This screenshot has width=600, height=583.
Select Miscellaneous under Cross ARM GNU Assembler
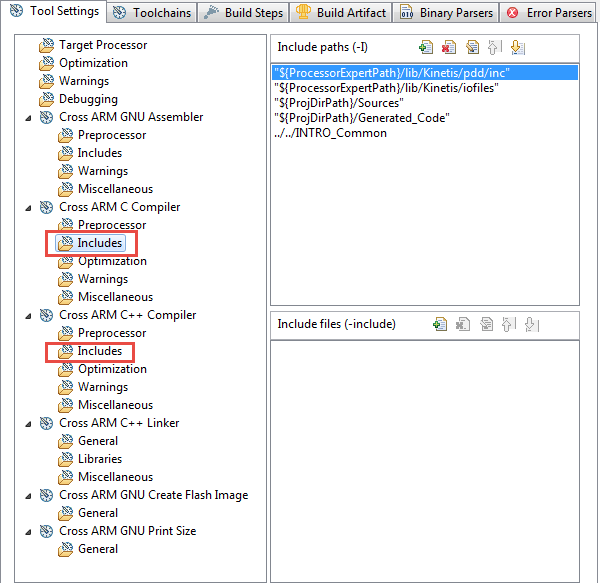pos(116,189)
